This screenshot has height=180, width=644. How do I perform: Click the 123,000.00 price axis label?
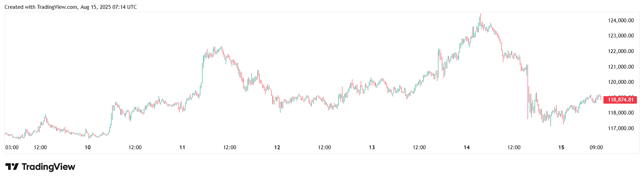pyautogui.click(x=621, y=36)
